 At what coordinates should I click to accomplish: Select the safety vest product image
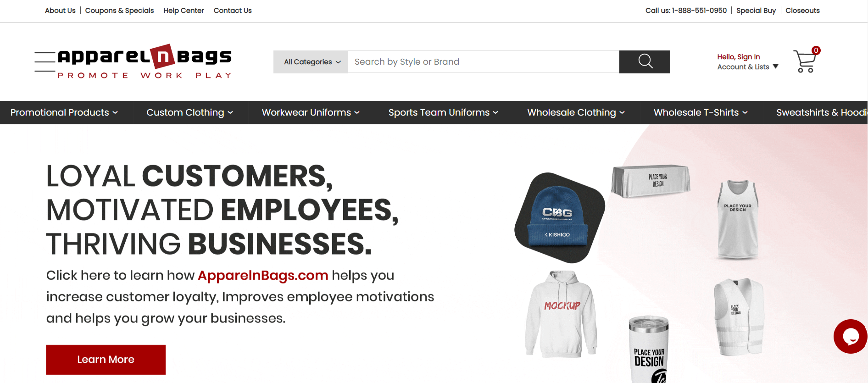point(739,316)
